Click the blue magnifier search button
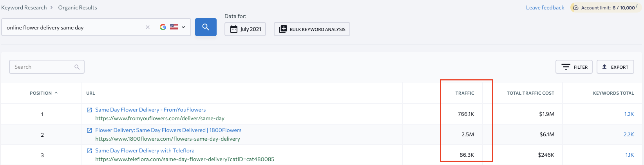The height and width of the screenshot is (165, 644). coord(206,27)
